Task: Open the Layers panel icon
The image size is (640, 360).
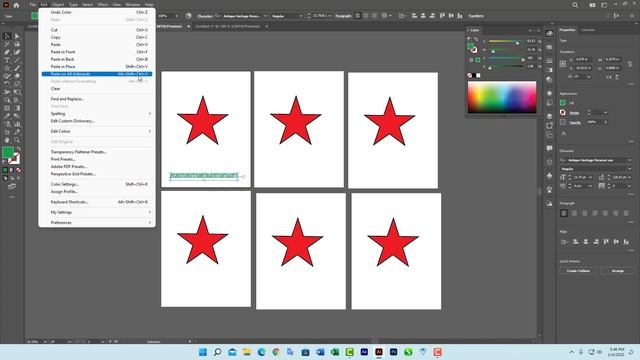Action: point(549,116)
